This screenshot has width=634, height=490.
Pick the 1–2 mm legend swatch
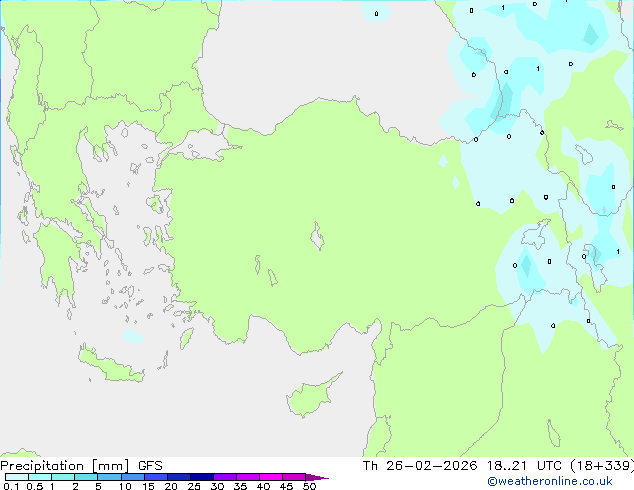click(63, 477)
